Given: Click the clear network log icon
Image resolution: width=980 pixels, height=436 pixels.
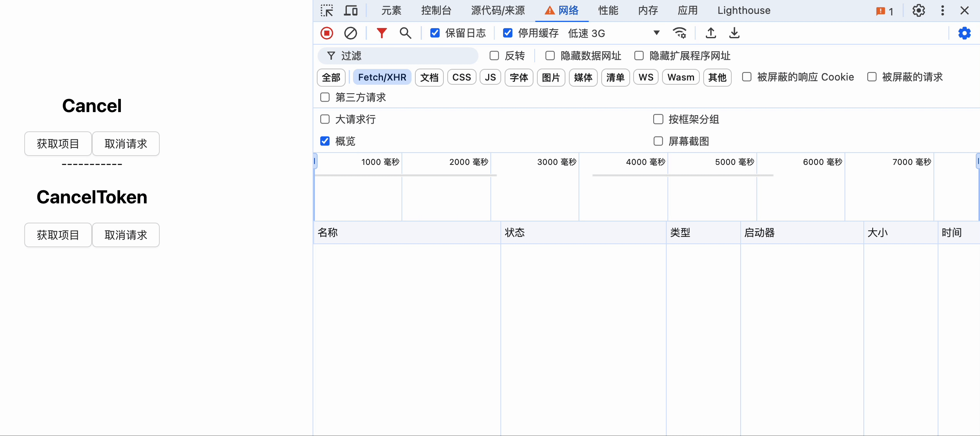Looking at the screenshot, I should pos(350,33).
